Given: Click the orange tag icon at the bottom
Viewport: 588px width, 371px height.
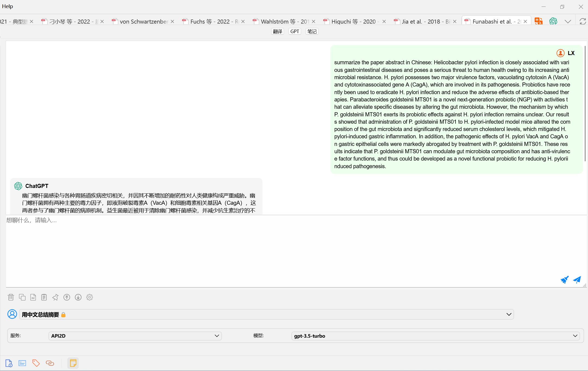Looking at the screenshot, I should 36,363.
